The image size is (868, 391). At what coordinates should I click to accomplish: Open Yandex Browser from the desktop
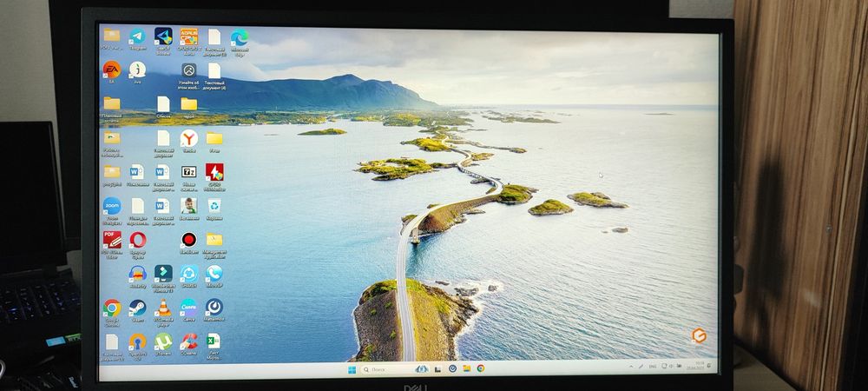click(188, 138)
